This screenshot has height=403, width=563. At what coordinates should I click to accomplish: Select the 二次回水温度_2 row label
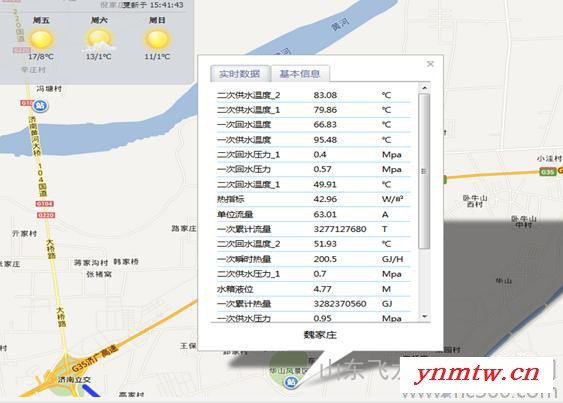point(248,244)
